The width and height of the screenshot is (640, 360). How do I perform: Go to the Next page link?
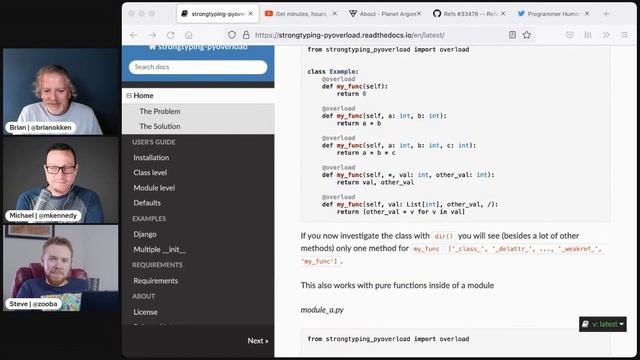[258, 340]
